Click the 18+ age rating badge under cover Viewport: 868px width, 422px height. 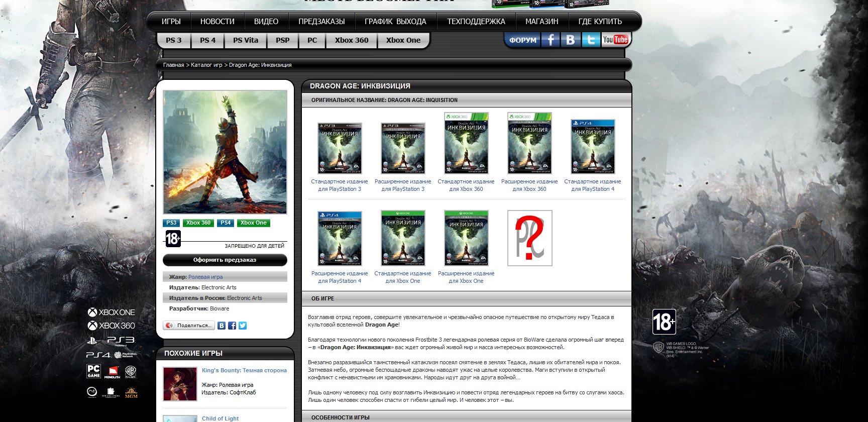coord(173,239)
